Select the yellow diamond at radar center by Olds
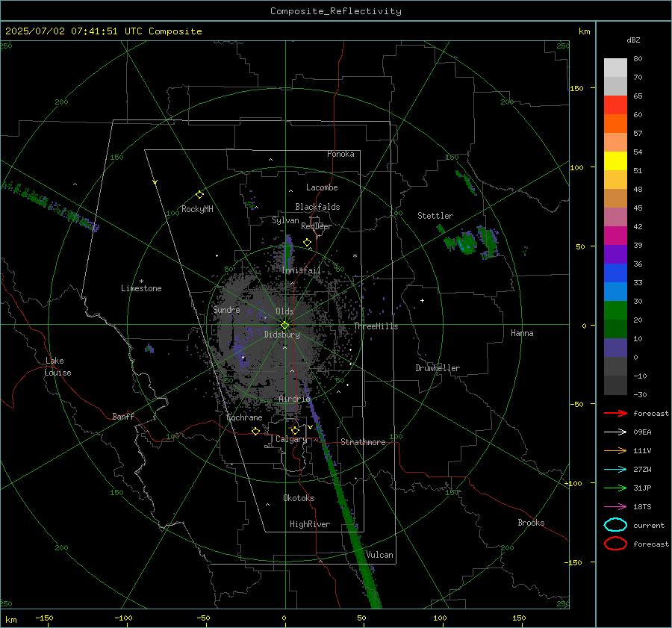This screenshot has height=628, width=672. click(x=284, y=326)
